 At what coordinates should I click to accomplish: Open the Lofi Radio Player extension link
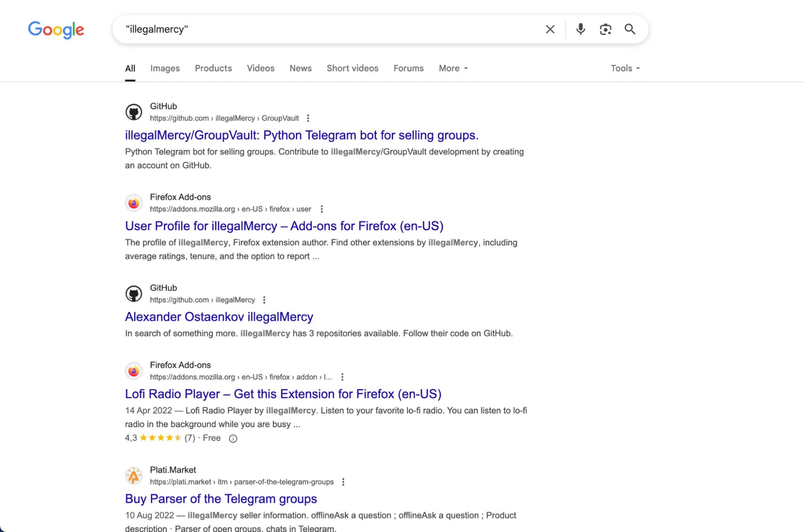point(283,394)
